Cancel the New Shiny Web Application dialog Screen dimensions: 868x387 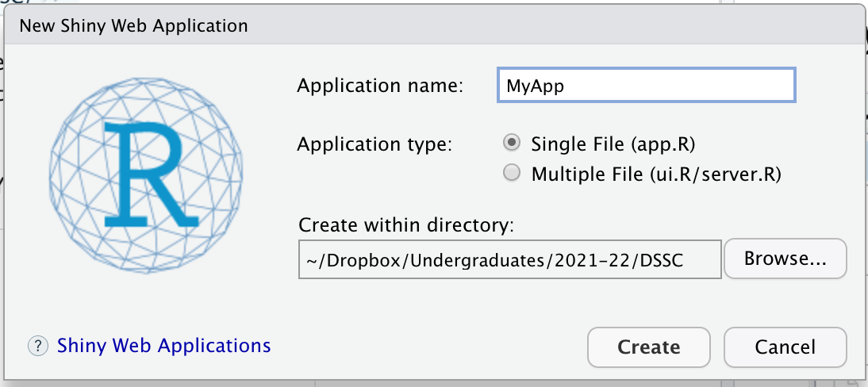click(x=785, y=347)
